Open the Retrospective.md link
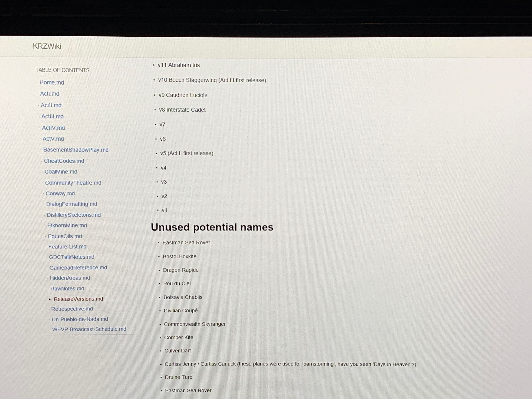Screen dimensions: 532x399 [72, 309]
